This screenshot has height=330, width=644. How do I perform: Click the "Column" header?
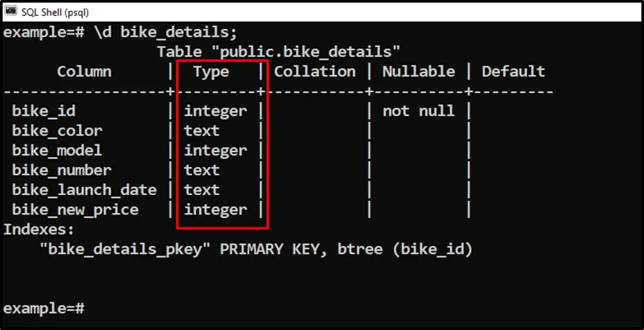point(84,71)
